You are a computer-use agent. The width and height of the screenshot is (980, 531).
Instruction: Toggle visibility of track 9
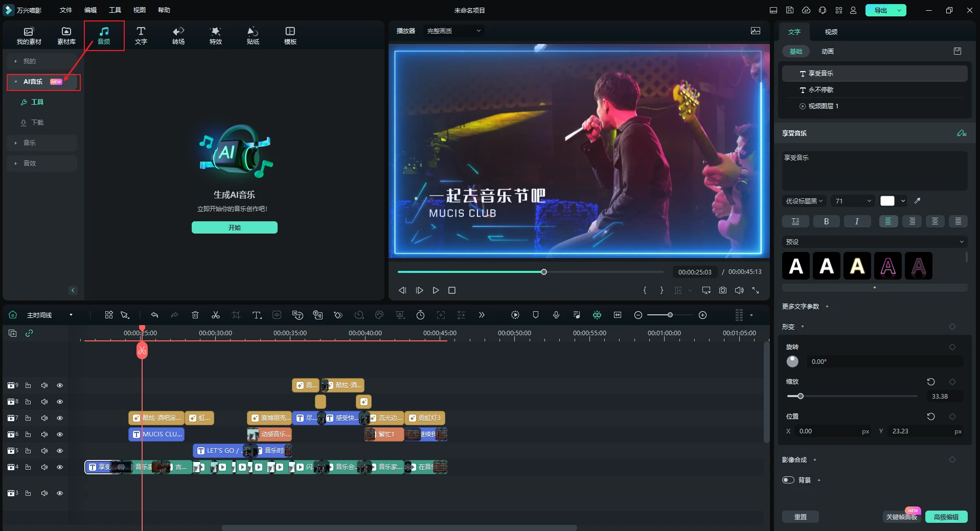(60, 385)
